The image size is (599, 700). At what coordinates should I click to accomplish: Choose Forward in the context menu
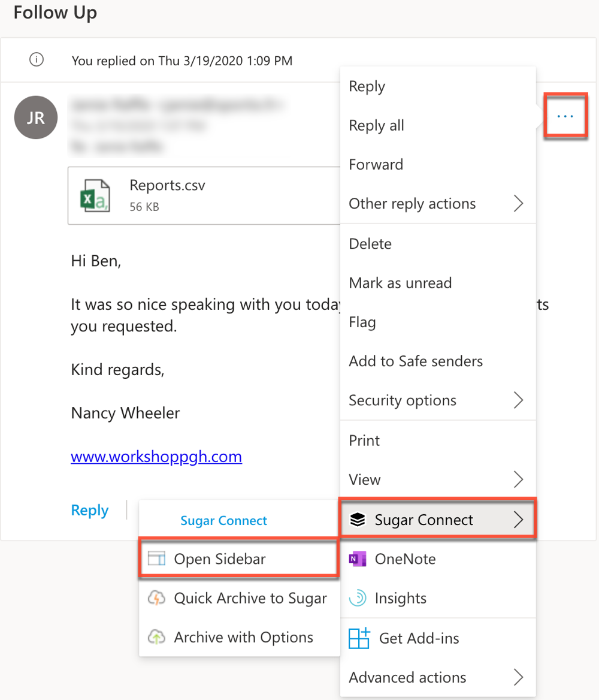[x=376, y=164]
